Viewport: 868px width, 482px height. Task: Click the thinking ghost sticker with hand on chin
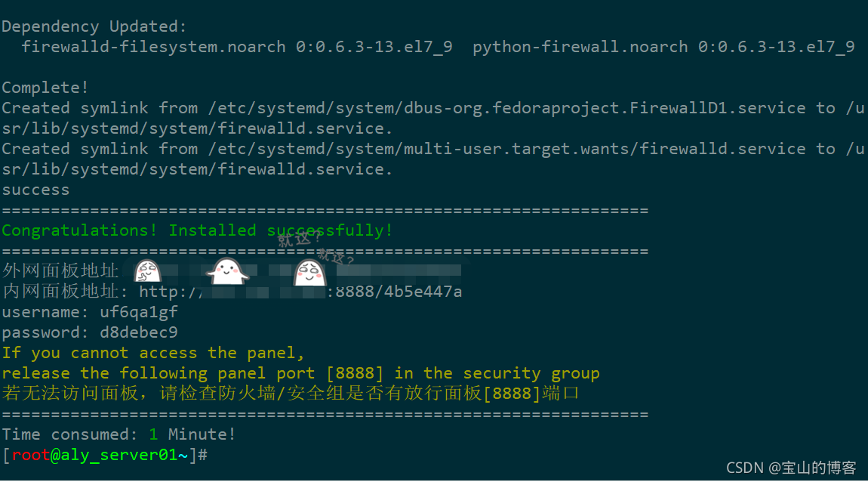point(148,271)
